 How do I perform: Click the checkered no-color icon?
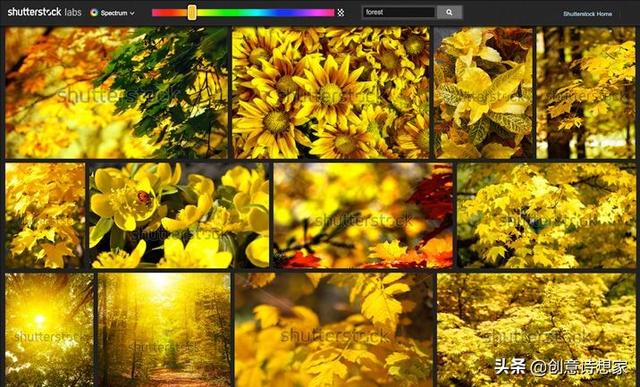[x=341, y=13]
